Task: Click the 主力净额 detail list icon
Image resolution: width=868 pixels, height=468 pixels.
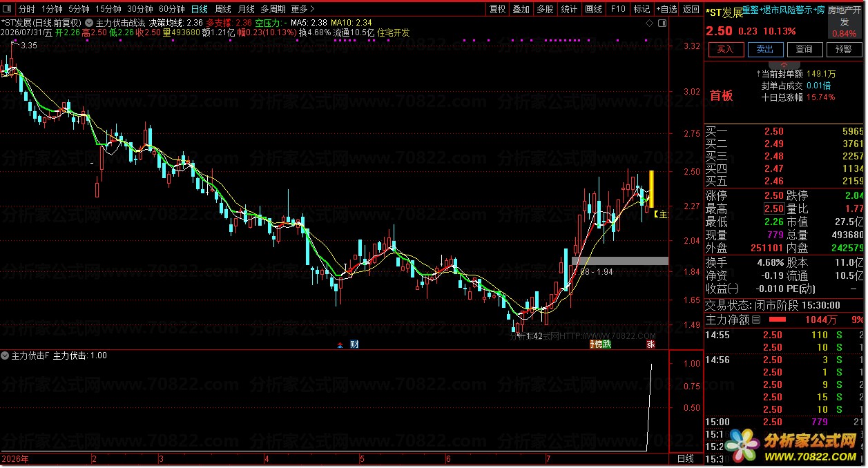Action: tap(755, 320)
